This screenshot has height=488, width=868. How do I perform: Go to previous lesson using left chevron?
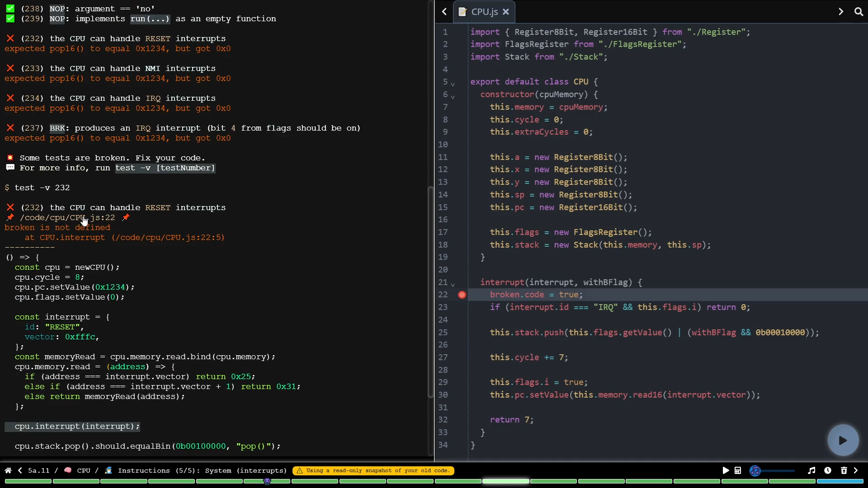point(20,470)
